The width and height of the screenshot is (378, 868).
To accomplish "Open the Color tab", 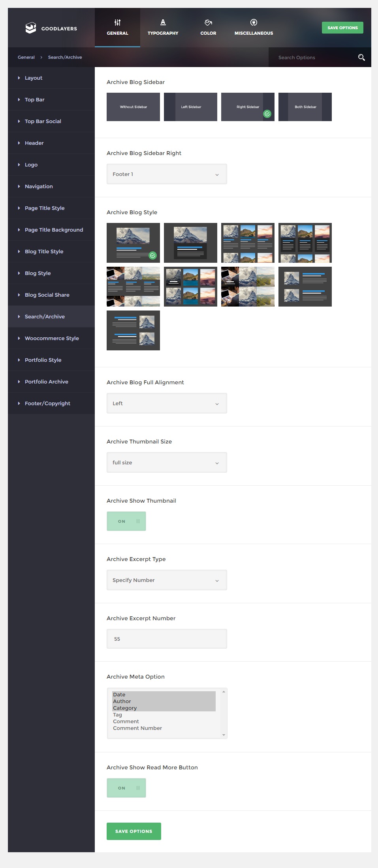I will click(208, 28).
